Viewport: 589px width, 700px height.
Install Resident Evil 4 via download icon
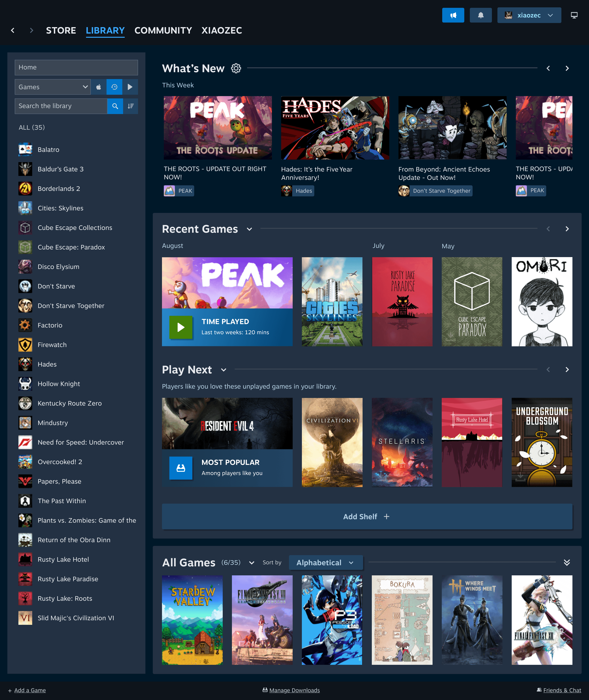tap(181, 468)
